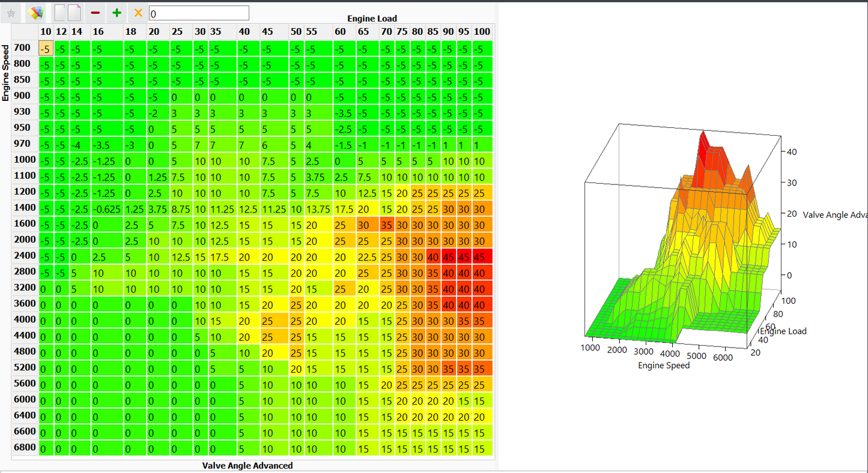Image resolution: width=868 pixels, height=473 pixels.
Task: Open the color palette swatches tool
Action: [36, 13]
